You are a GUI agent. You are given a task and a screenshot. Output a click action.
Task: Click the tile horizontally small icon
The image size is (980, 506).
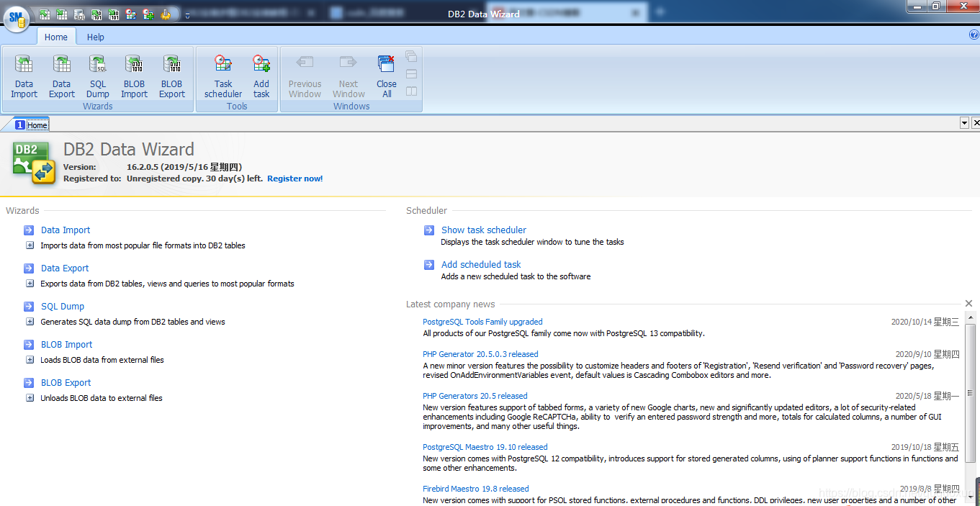[x=411, y=74]
